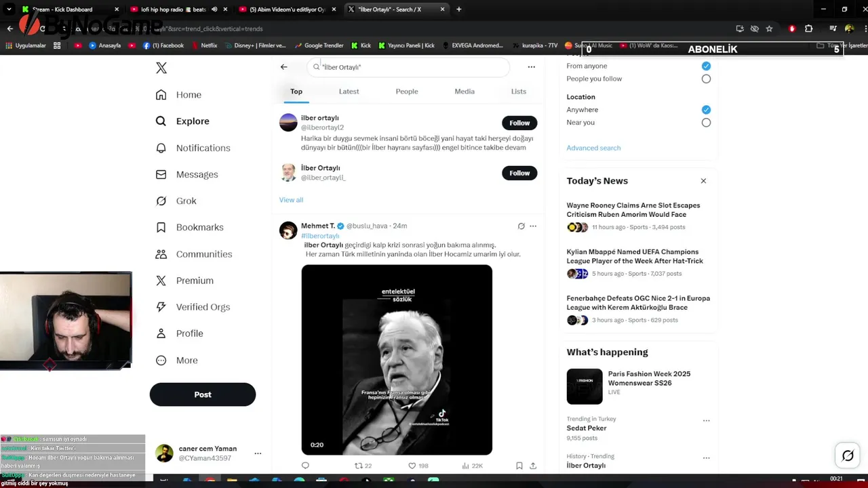This screenshot has height=488, width=868.
Task: Bookmark Mehmet T.'s tweet
Action: [x=519, y=466]
